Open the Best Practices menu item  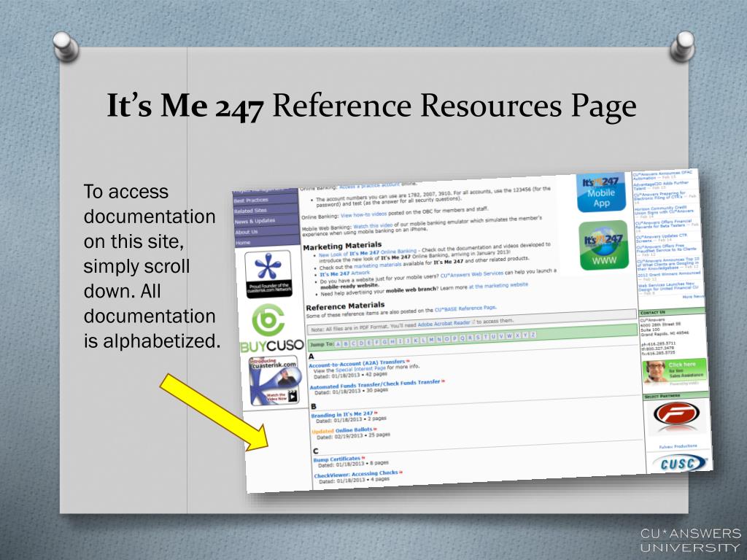tap(265, 201)
